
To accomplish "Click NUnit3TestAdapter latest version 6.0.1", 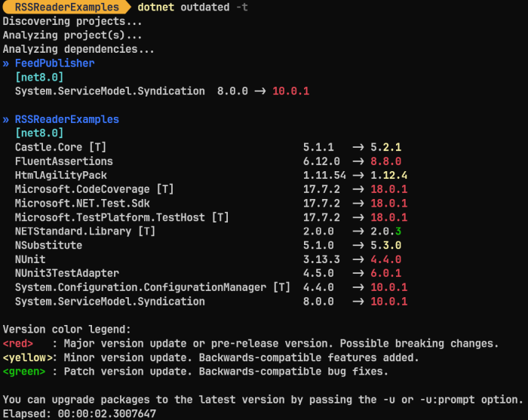I will click(386, 273).
